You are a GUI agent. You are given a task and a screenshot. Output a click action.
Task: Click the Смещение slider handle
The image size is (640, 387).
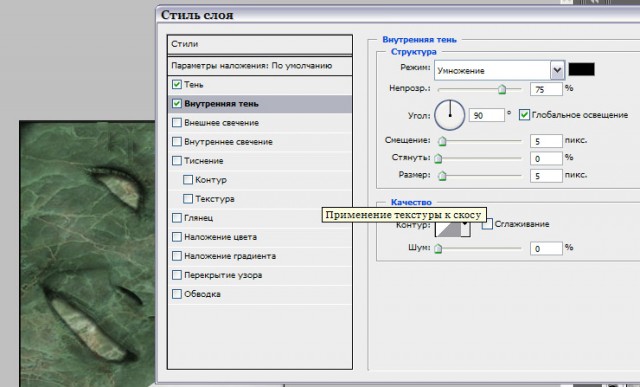pos(442,141)
